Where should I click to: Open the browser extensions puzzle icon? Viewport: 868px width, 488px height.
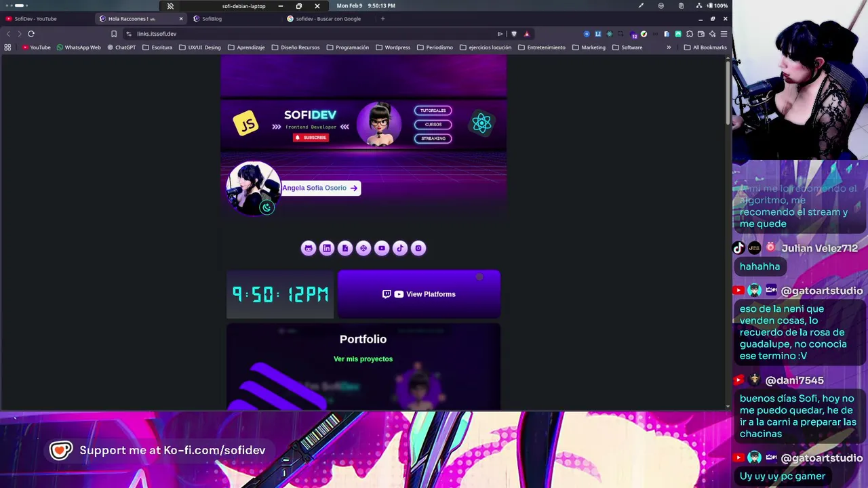(x=690, y=33)
